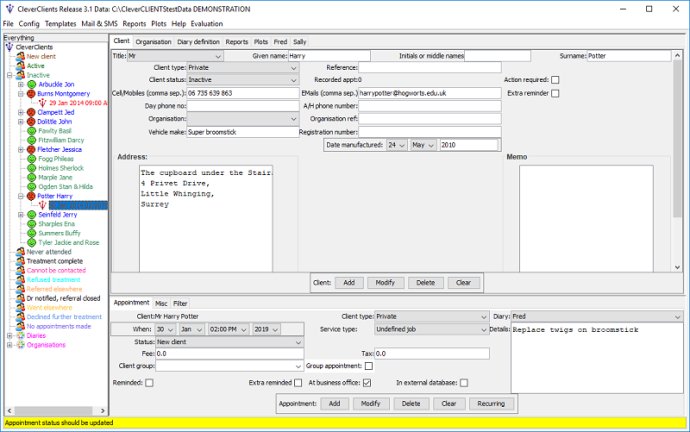Open the Date manufactured month dropdown
Screen dimensions: 690x432
pyautogui.click(x=423, y=145)
